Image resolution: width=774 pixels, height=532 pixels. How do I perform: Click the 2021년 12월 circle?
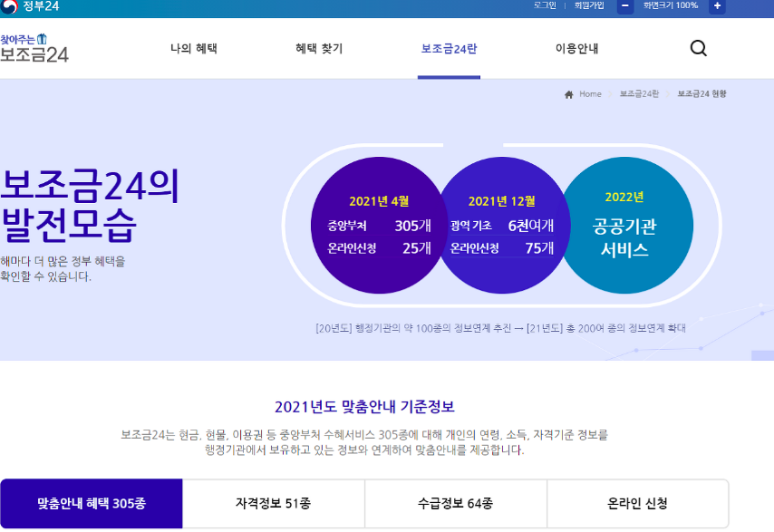tap(502, 226)
